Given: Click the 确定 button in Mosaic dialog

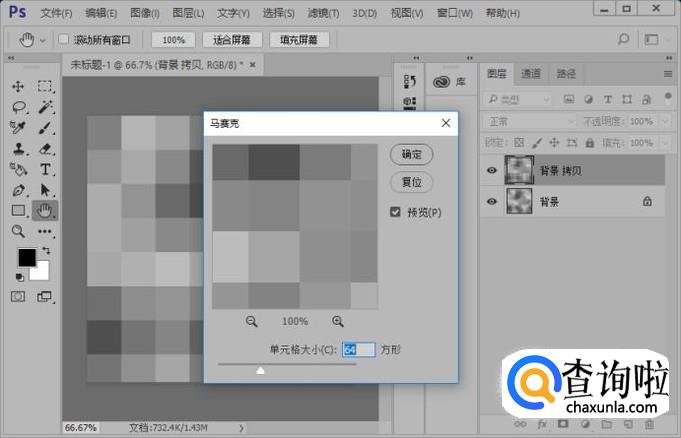Looking at the screenshot, I should point(411,154).
